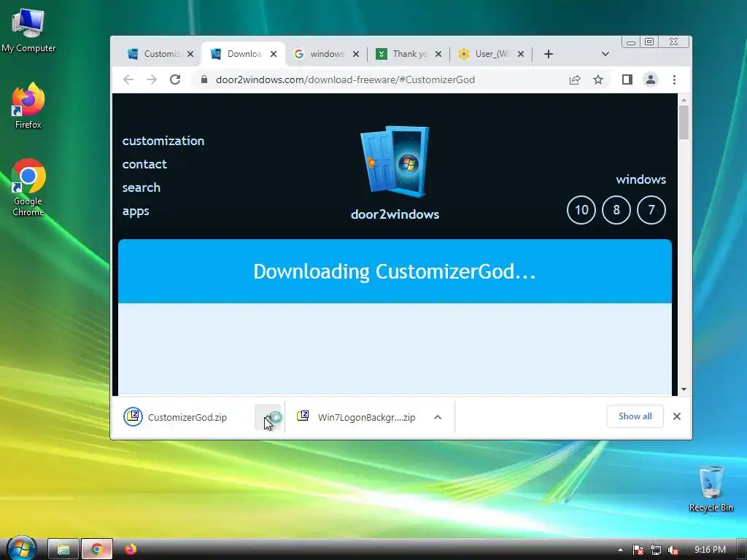
Task: Open Chrome three-dot menu
Action: point(674,79)
